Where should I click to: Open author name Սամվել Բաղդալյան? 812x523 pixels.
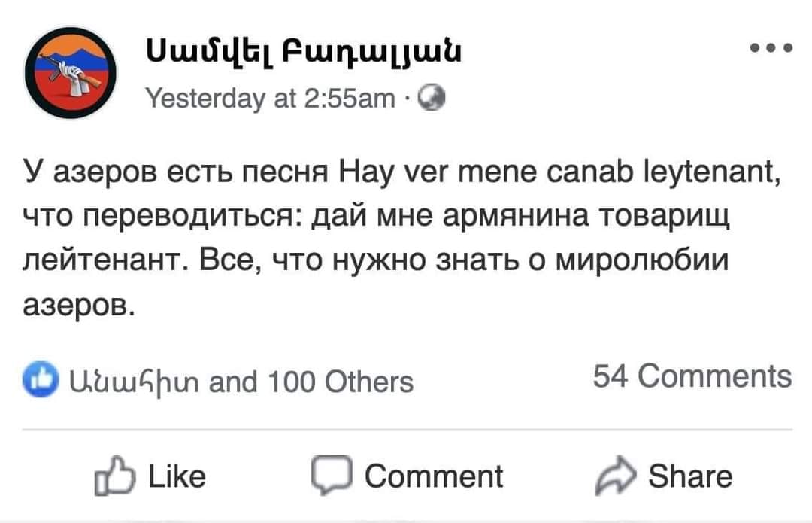tap(304, 52)
